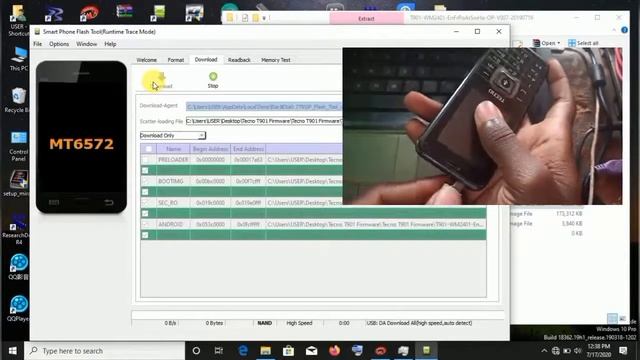Select the Recycle Bin desktop icon
The height and width of the screenshot is (360, 640).
pyautogui.click(x=18, y=100)
